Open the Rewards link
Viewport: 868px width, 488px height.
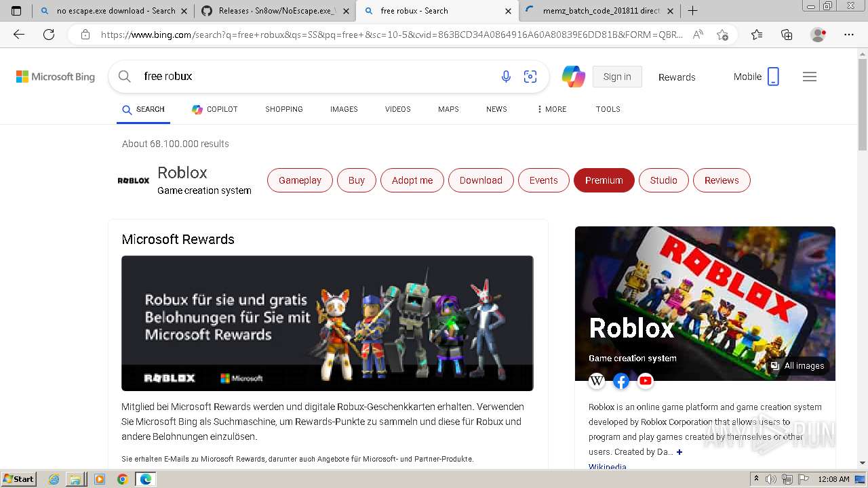(677, 77)
